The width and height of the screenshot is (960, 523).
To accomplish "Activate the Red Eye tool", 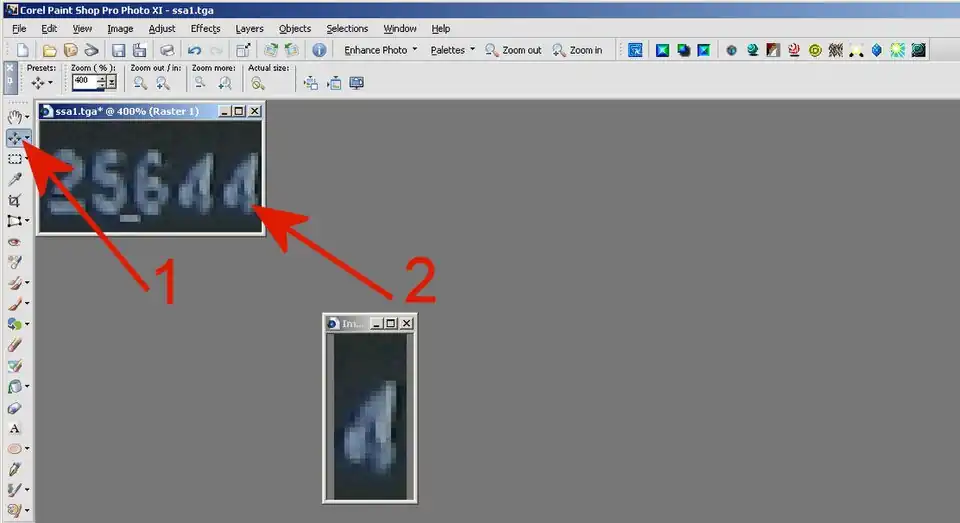I will 15,242.
